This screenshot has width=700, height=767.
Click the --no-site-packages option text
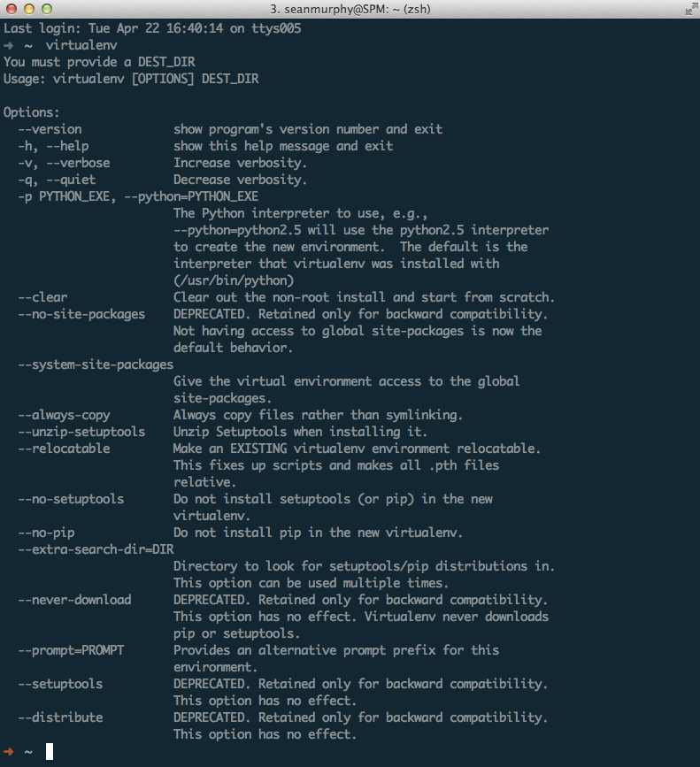[81, 315]
